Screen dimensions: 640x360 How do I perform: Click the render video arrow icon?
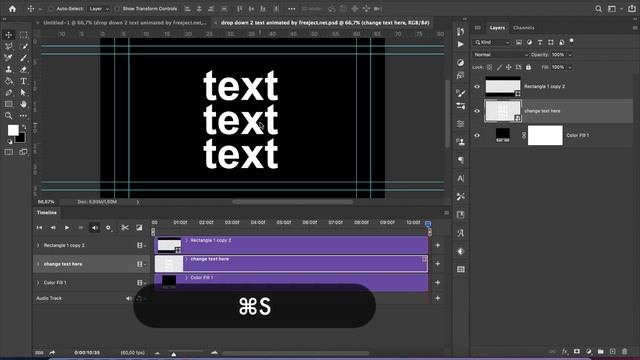pos(52,352)
